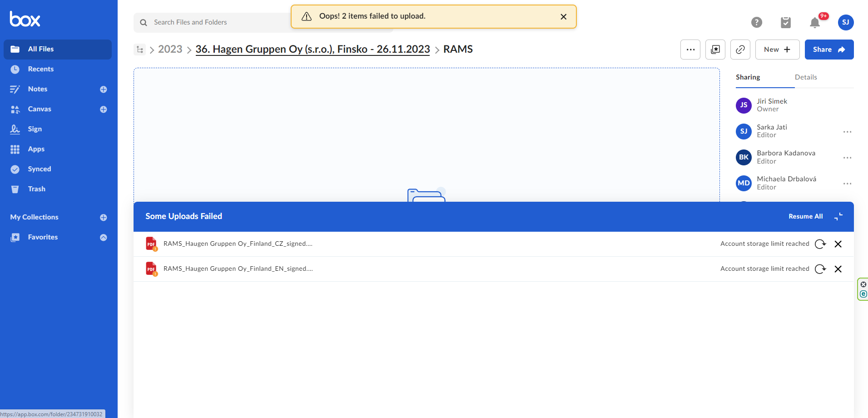Click the Share button
Viewport: 868px width, 418px height.
coord(829,50)
